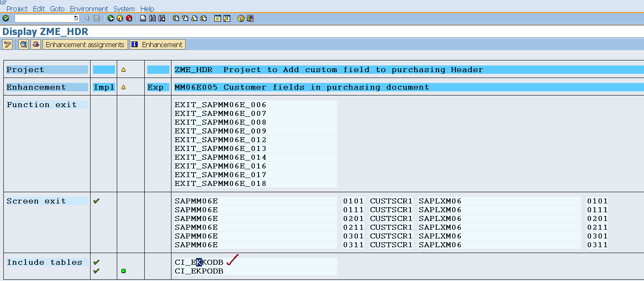Click the Back navigation arrow icon
Viewport: 644px width, 281px height.
110,18
